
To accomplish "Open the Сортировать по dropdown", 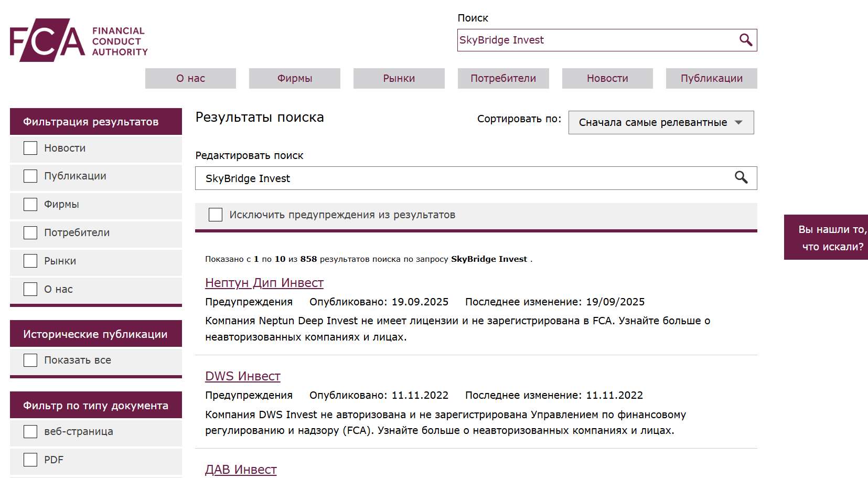I will click(660, 122).
